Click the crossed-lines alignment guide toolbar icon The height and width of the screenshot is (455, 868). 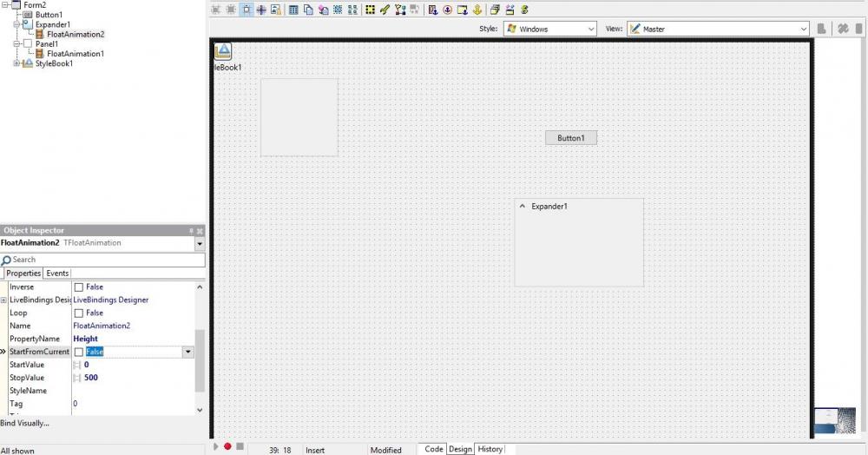(261, 10)
